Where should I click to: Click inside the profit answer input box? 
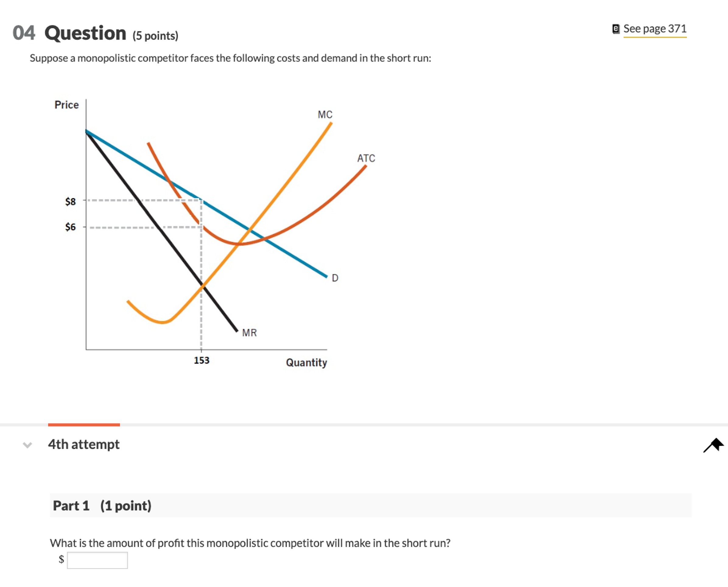point(97,560)
